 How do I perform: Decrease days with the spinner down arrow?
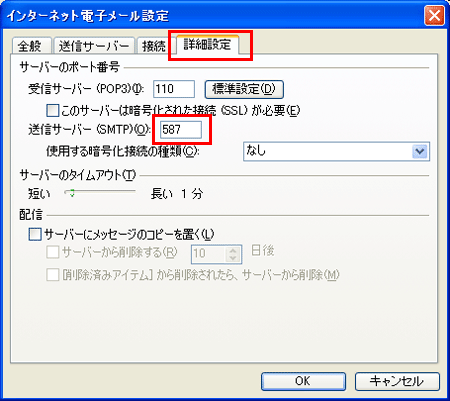pos(233,258)
